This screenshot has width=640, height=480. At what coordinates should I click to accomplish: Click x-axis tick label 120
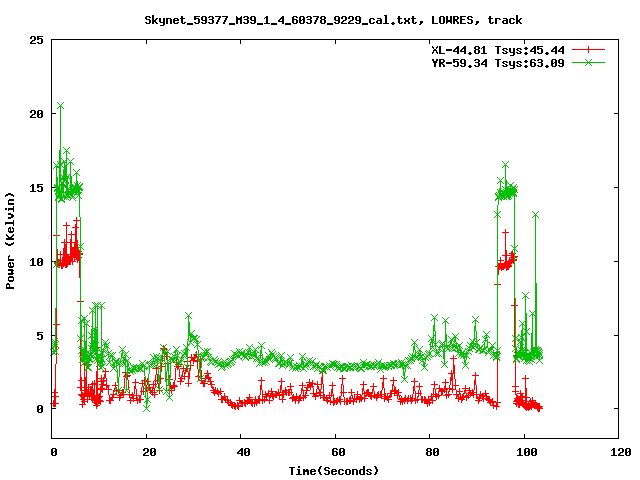tap(621, 452)
